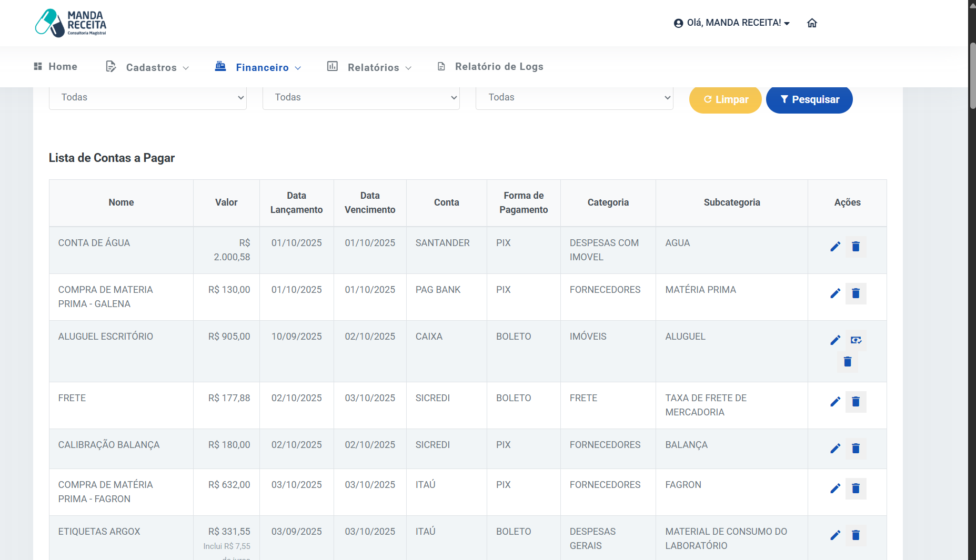Edit the CONTA DE ÁGUA entry
Viewport: 976px width, 560px height.
835,247
